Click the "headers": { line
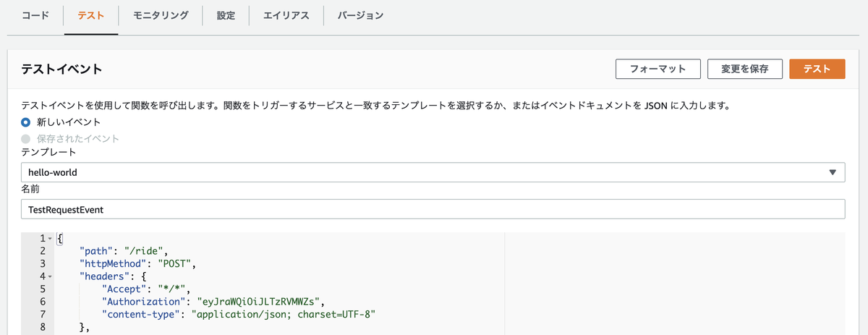 [113, 276]
